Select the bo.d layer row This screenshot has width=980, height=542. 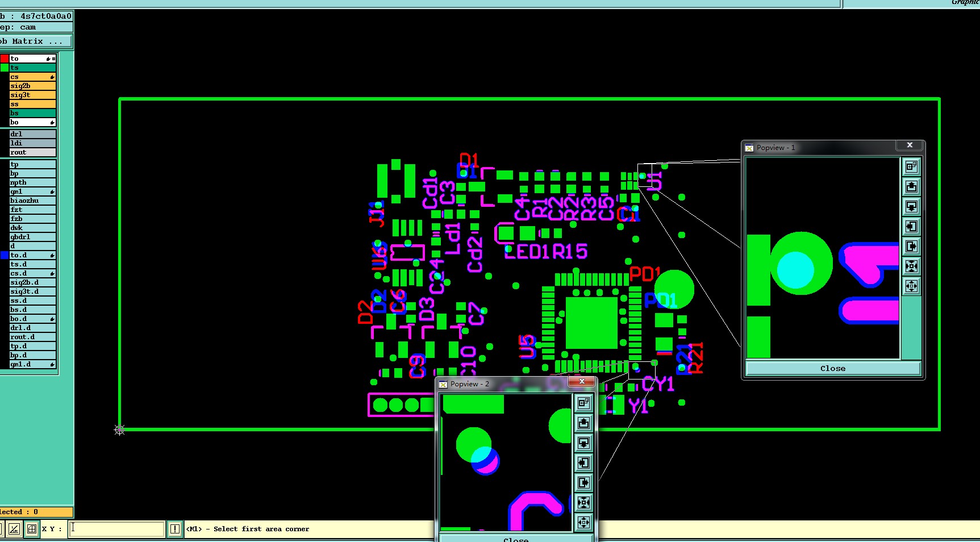pyautogui.click(x=33, y=319)
